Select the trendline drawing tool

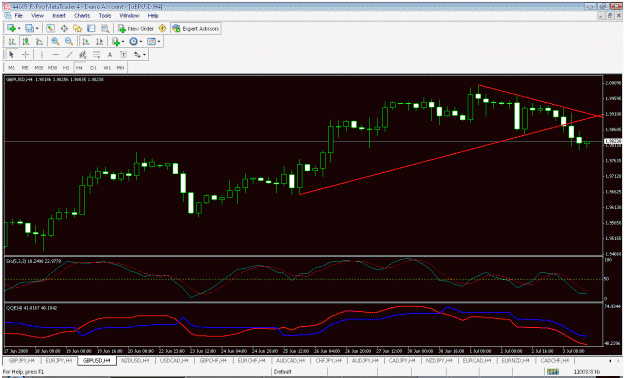pyautogui.click(x=69, y=55)
